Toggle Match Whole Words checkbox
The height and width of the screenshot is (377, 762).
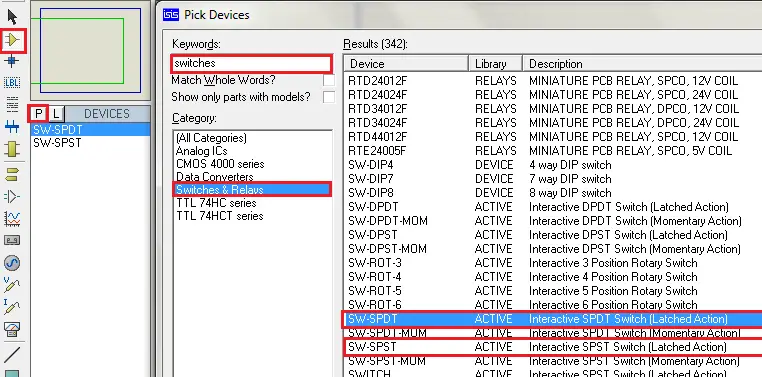click(x=329, y=80)
